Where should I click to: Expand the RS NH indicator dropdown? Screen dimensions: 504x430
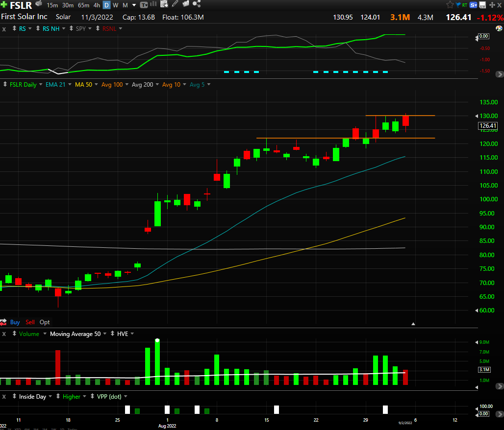(x=64, y=28)
